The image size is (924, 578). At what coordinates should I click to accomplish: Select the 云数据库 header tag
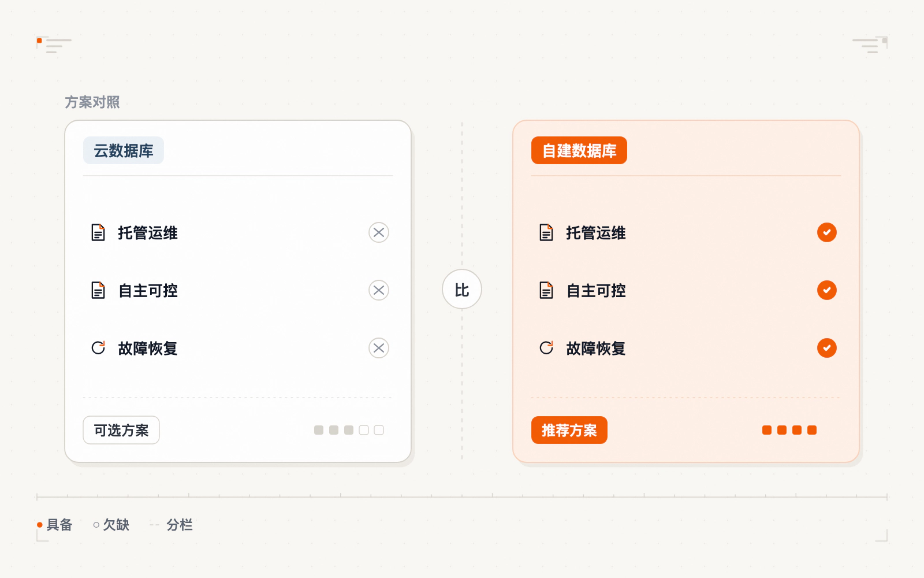(x=124, y=150)
